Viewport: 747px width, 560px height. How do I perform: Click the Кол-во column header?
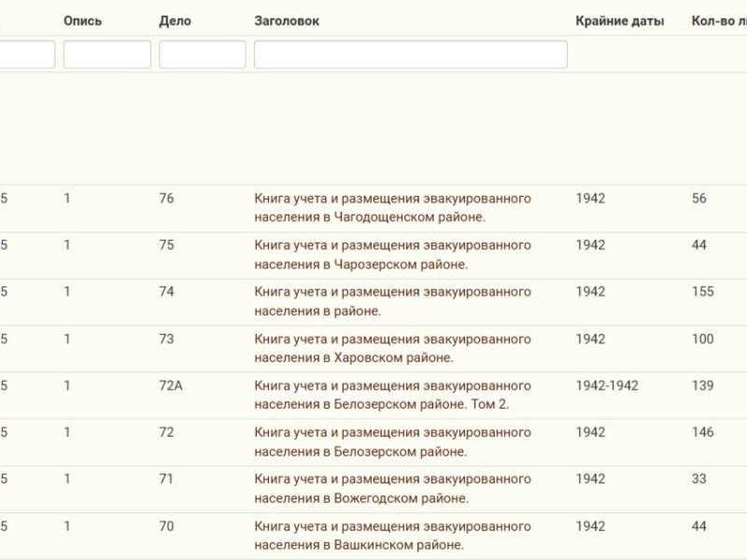click(719, 21)
